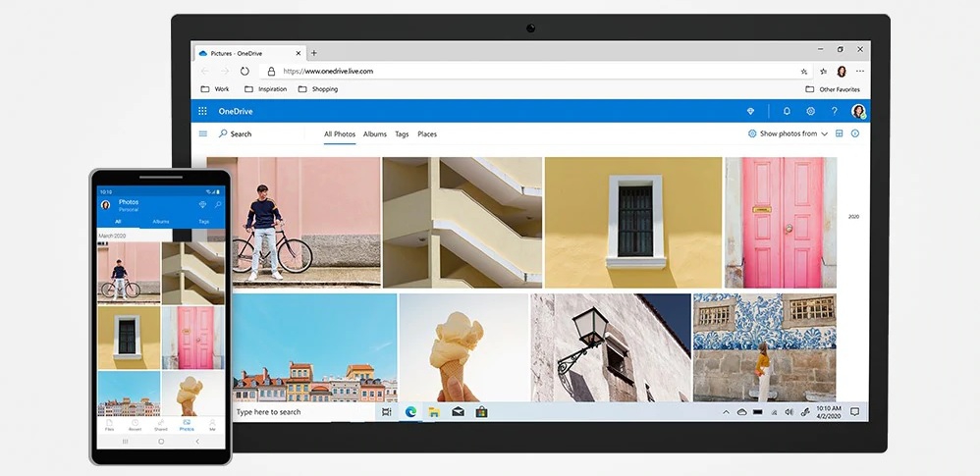
Task: Jump to 2020 on the timeline scrubber
Action: tap(853, 217)
